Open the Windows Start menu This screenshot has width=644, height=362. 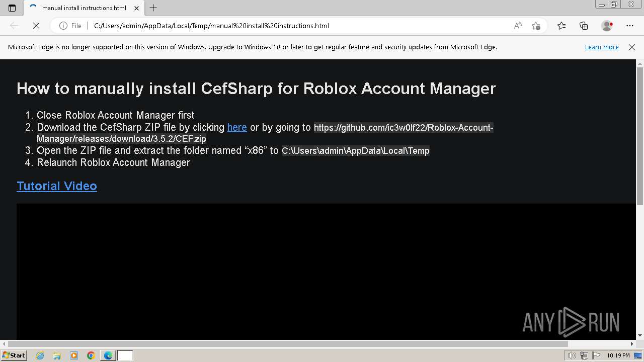[x=14, y=355]
